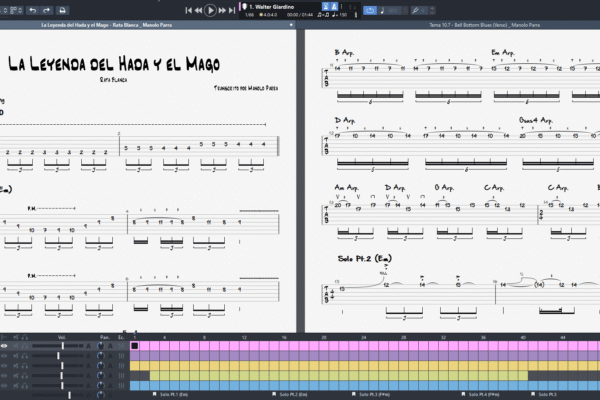This screenshot has width=600, height=400.
Task: Click the playback time 00:00 / 01:44
Action: point(300,15)
